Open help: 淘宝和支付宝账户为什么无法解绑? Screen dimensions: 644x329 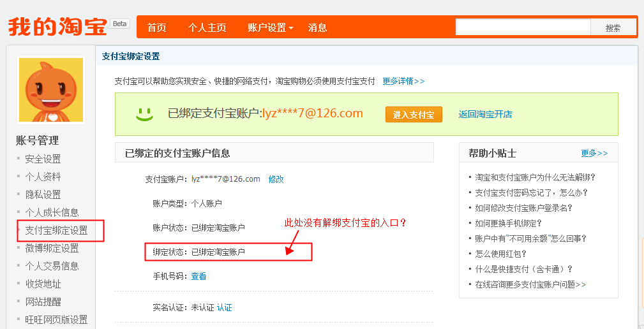[x=535, y=178]
